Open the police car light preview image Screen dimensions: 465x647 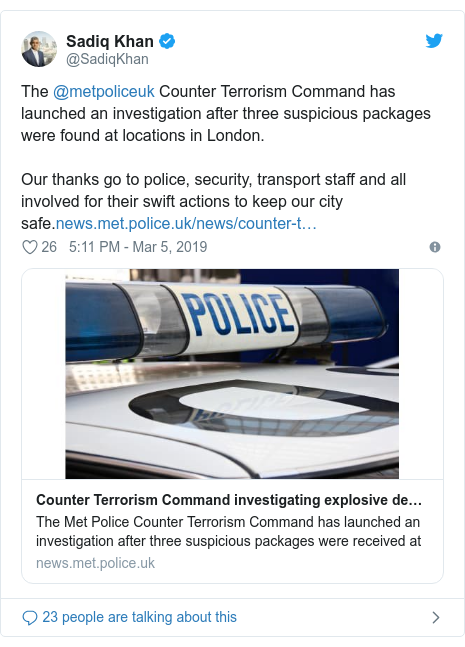click(232, 374)
